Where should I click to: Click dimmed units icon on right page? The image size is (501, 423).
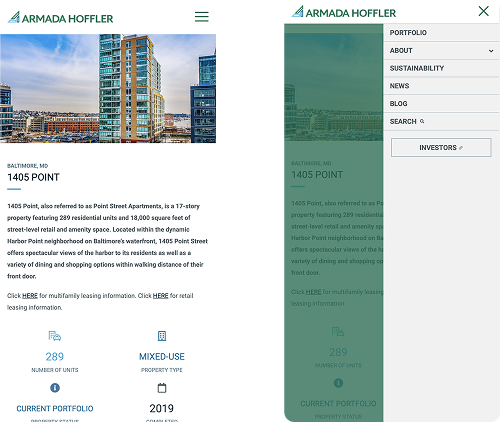[x=338, y=332]
